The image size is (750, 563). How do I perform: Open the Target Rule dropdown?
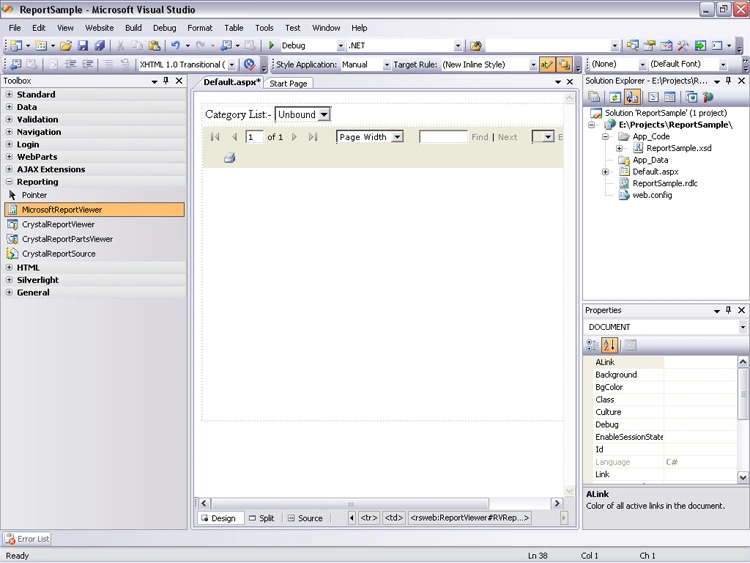[x=533, y=64]
